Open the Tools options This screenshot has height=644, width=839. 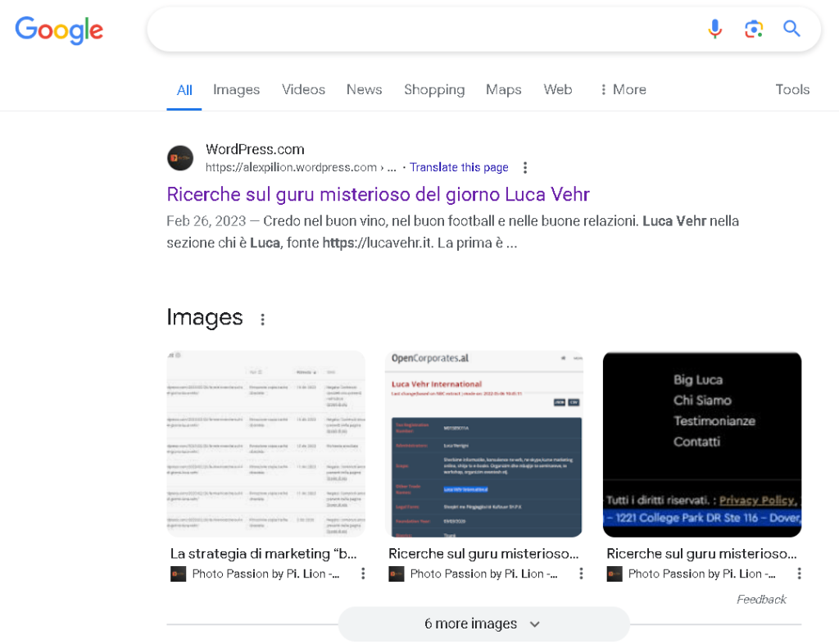(x=792, y=89)
